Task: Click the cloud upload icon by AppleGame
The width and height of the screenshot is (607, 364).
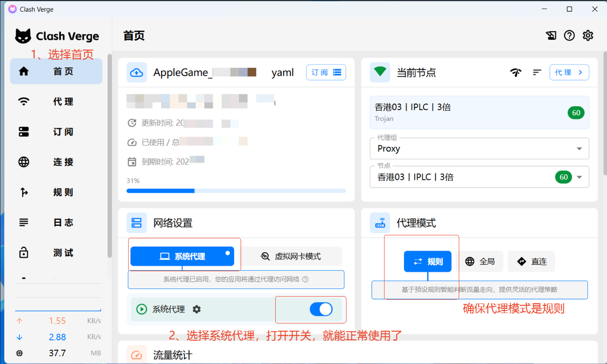Action: pos(137,73)
